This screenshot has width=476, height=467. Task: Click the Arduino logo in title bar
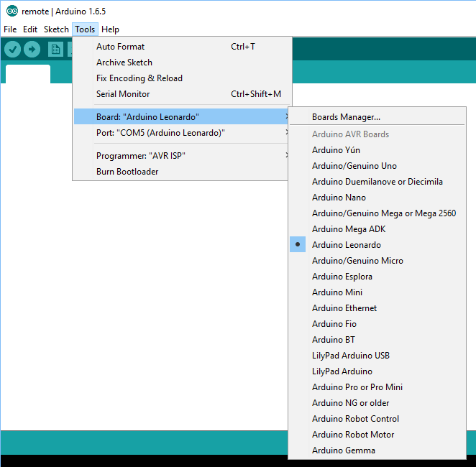point(12,11)
